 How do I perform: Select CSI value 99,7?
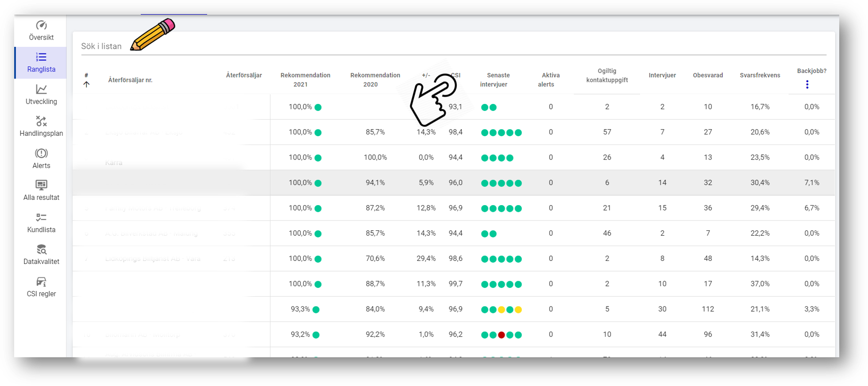coord(455,283)
